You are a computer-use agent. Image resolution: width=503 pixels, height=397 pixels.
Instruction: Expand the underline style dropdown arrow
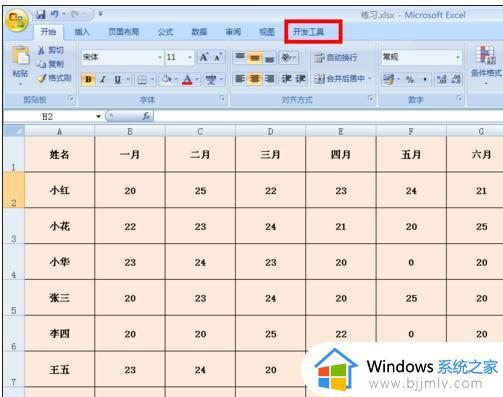[127, 79]
